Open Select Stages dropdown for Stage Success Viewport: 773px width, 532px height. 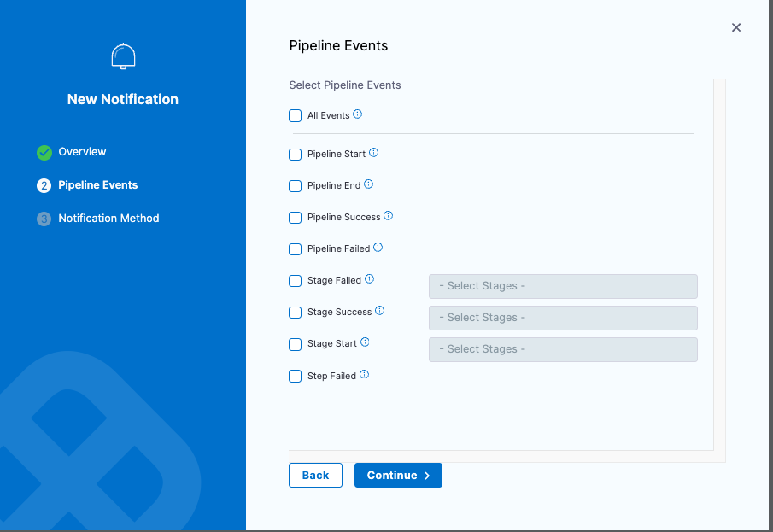point(563,318)
